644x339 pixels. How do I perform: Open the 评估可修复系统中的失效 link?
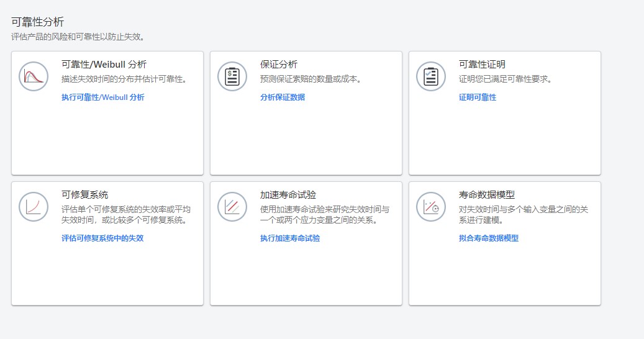[x=102, y=238]
